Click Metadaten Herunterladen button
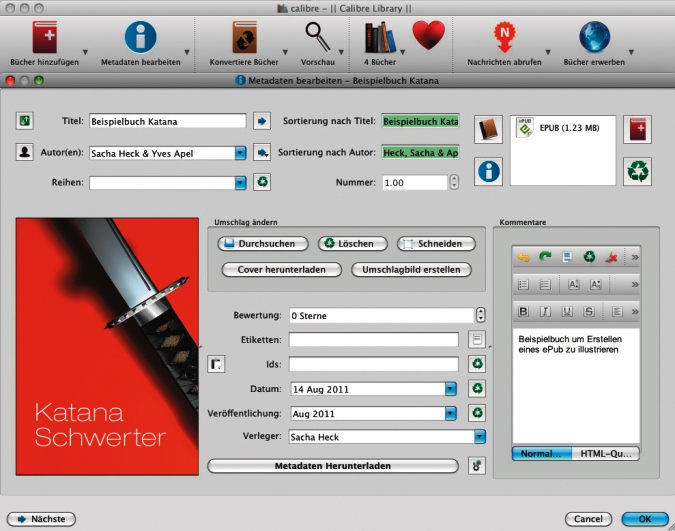The image size is (675, 531). tap(333, 466)
